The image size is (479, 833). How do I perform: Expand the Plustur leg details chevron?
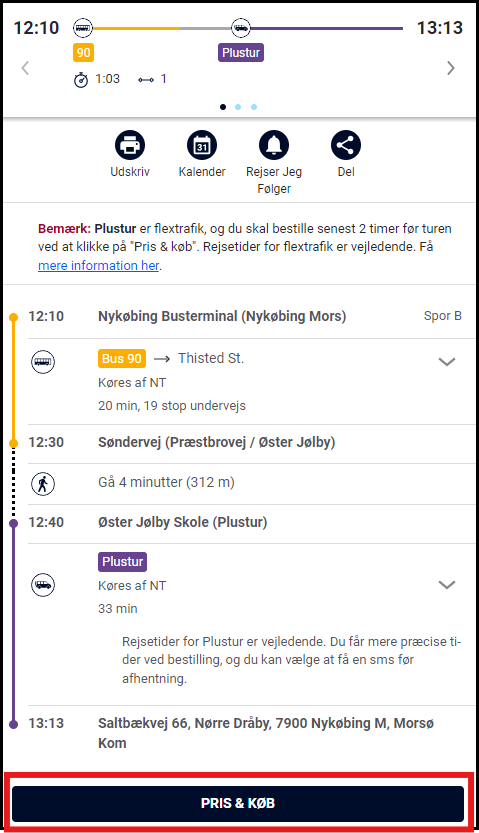point(447,585)
